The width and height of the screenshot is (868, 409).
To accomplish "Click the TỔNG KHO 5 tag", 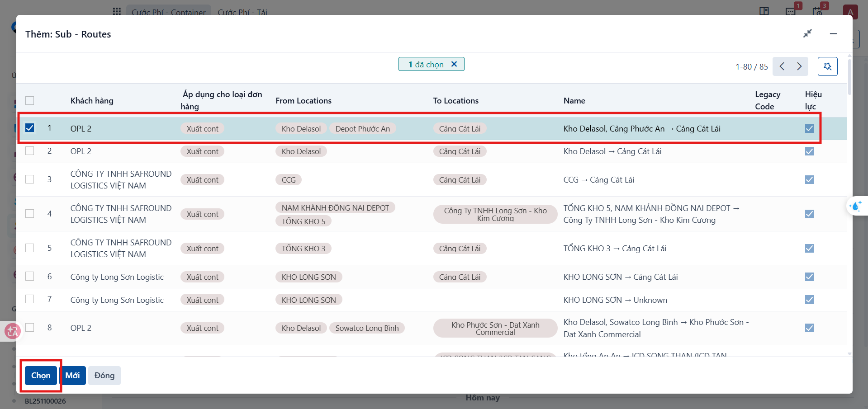I will tap(304, 221).
